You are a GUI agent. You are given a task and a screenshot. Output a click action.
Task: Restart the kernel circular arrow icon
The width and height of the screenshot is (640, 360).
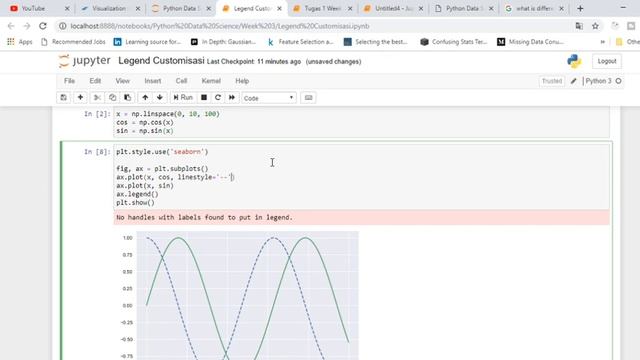(x=218, y=98)
